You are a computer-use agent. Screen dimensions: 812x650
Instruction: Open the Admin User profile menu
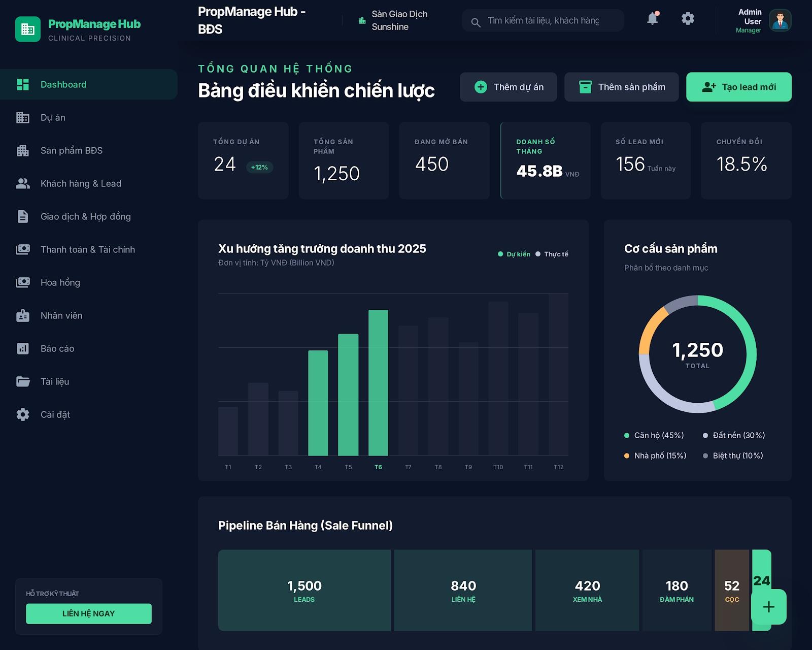tap(760, 21)
